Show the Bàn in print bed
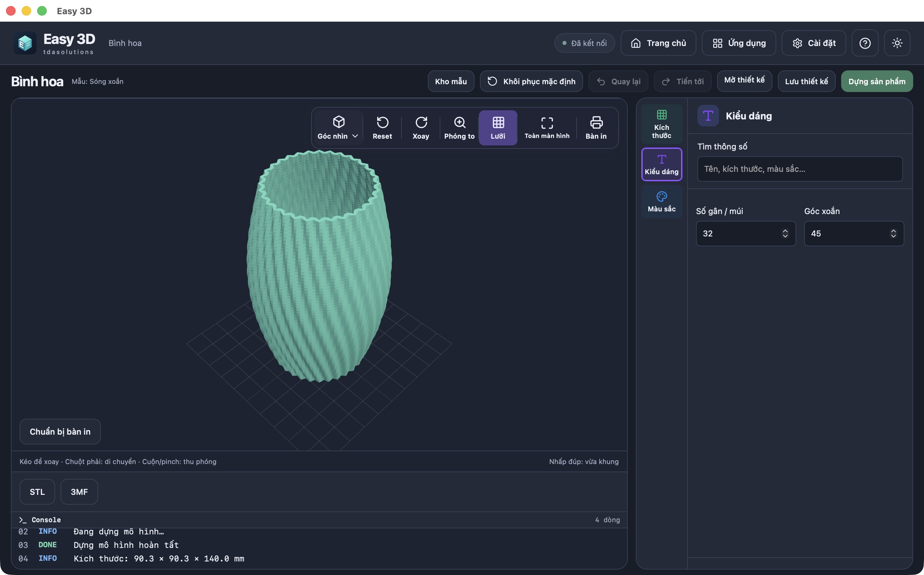This screenshot has width=924, height=575. click(x=596, y=128)
